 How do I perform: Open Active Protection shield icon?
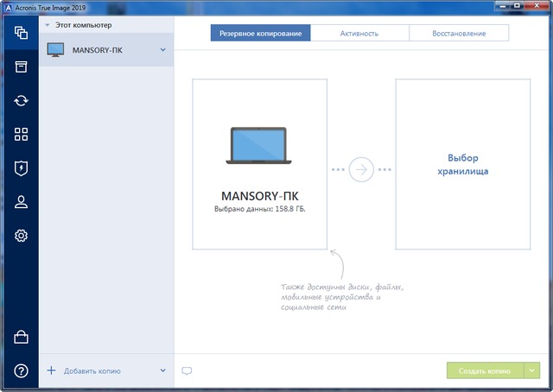[21, 168]
